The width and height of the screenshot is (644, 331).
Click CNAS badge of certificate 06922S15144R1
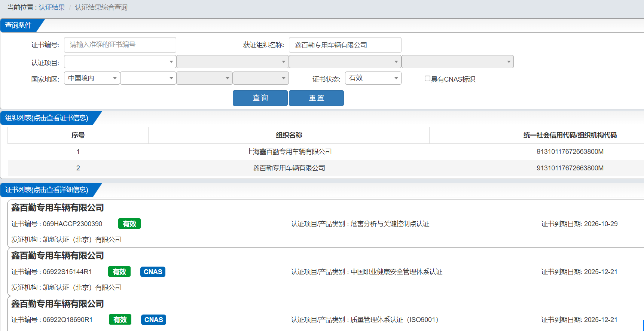tap(153, 272)
